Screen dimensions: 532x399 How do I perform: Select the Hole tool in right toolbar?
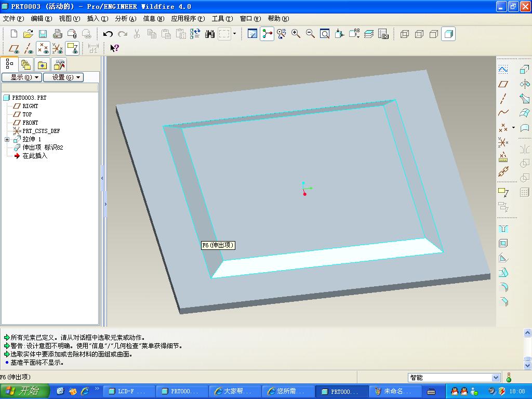(x=503, y=229)
